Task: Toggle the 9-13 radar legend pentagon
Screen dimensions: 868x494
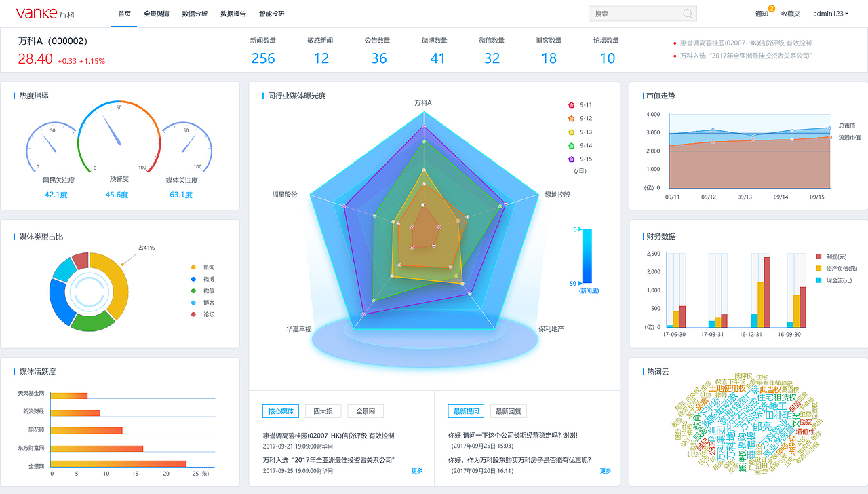Action: 571,132
